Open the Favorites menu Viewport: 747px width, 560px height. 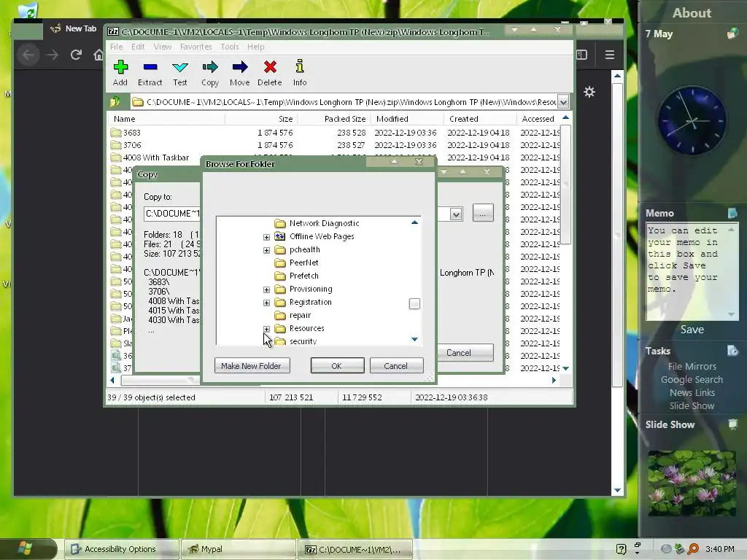(x=196, y=47)
